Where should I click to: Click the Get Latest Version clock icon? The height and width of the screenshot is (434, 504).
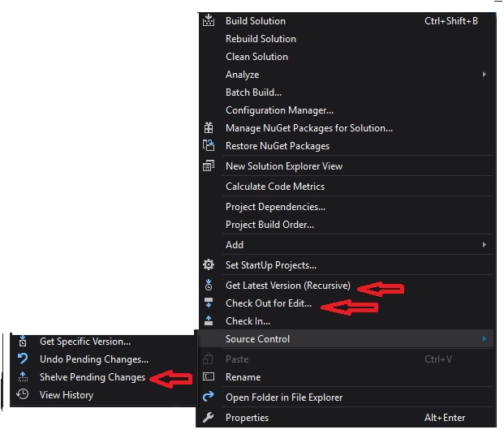tap(209, 285)
